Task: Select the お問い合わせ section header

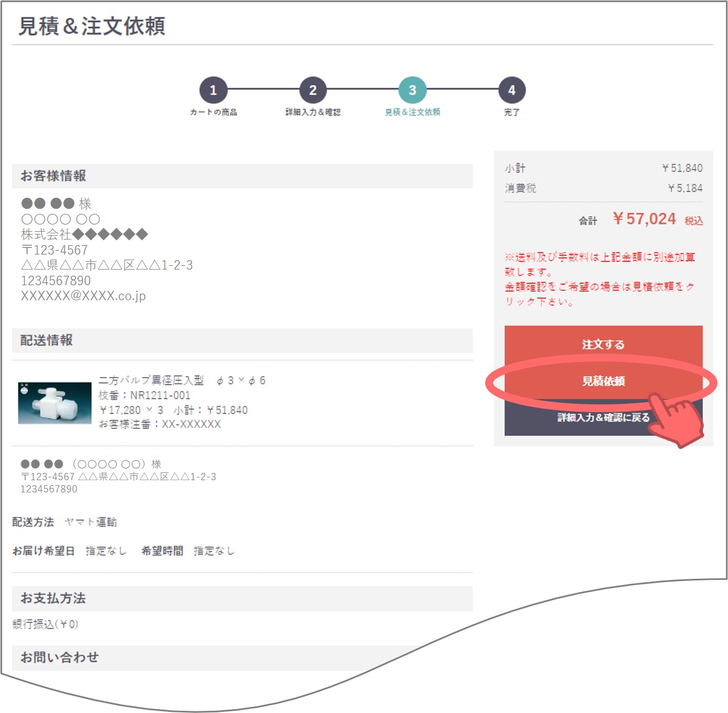Action: coord(60,657)
